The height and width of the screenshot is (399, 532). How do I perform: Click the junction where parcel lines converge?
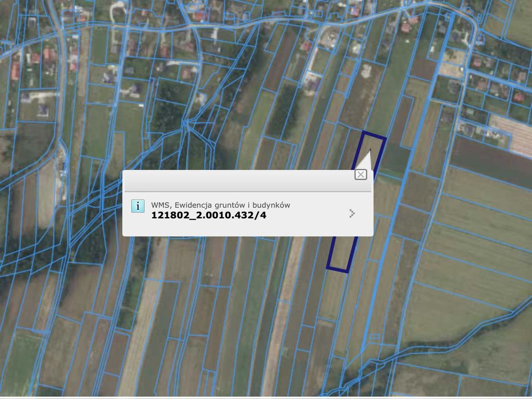click(185, 124)
